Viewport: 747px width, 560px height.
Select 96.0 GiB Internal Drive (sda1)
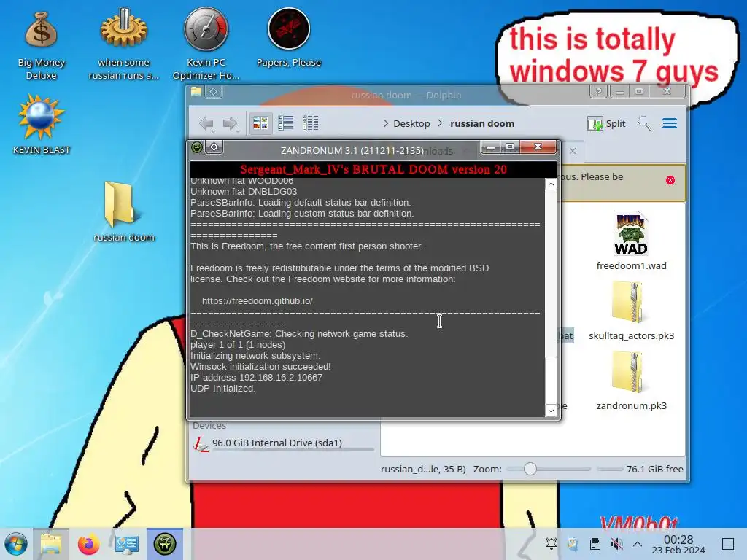[x=284, y=443]
